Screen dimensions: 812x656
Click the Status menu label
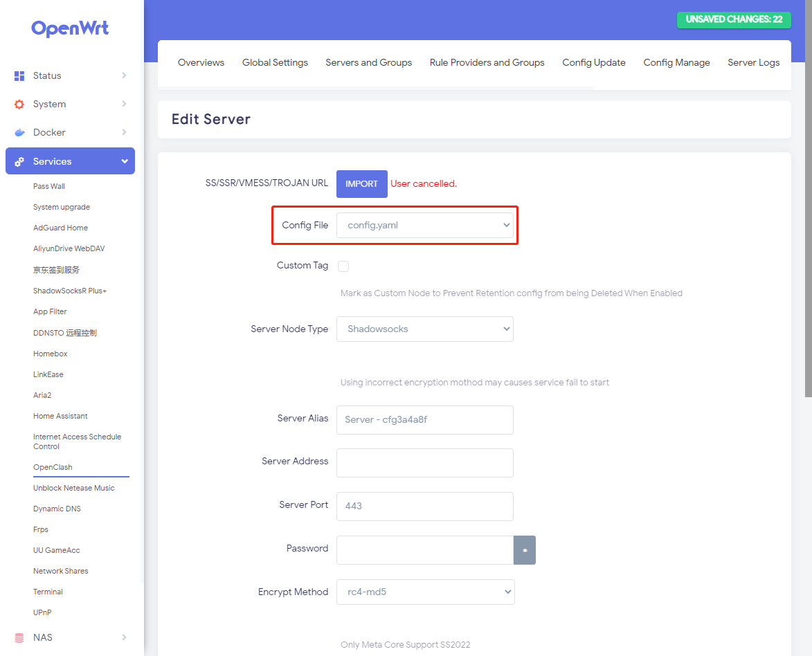coord(47,75)
